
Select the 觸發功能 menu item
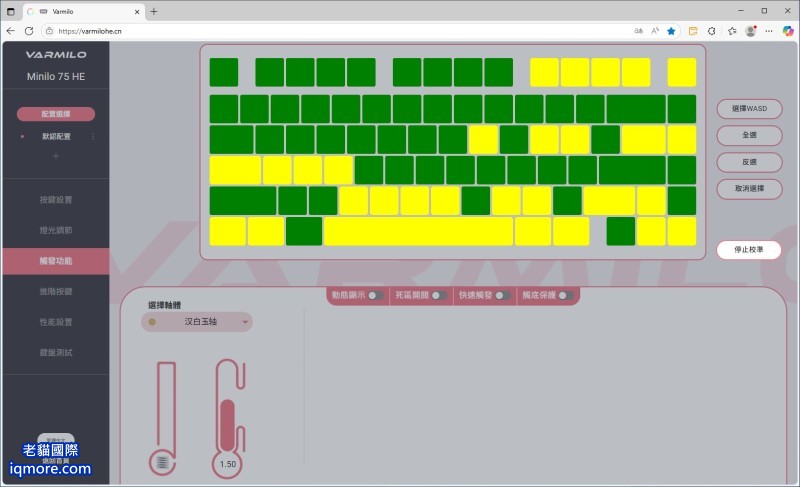[x=56, y=261]
